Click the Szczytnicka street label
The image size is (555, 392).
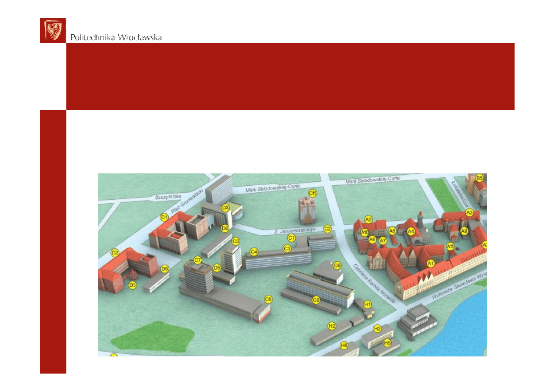167,198
